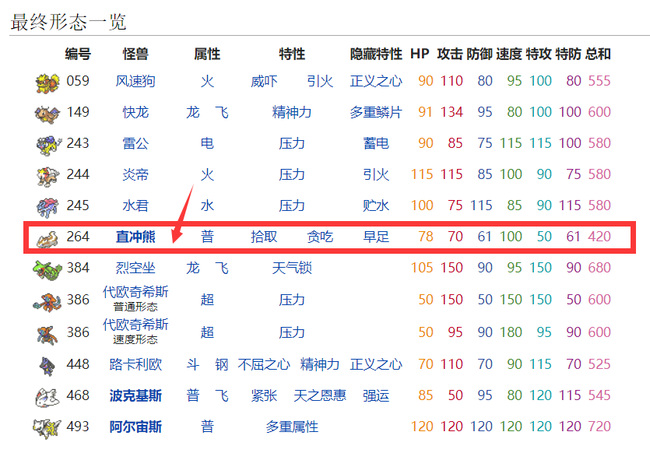The image size is (650, 453).
Task: Click the 水君 sprite icon
Action: tap(48, 207)
